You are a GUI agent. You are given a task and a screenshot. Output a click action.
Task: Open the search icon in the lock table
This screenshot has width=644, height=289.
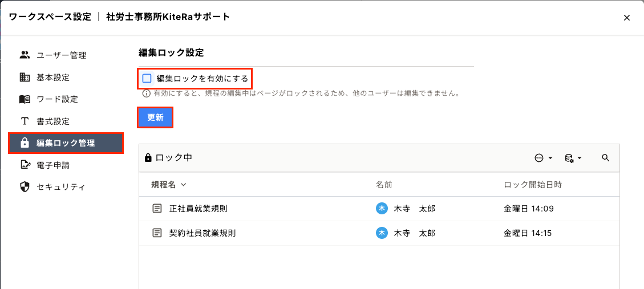(x=606, y=158)
